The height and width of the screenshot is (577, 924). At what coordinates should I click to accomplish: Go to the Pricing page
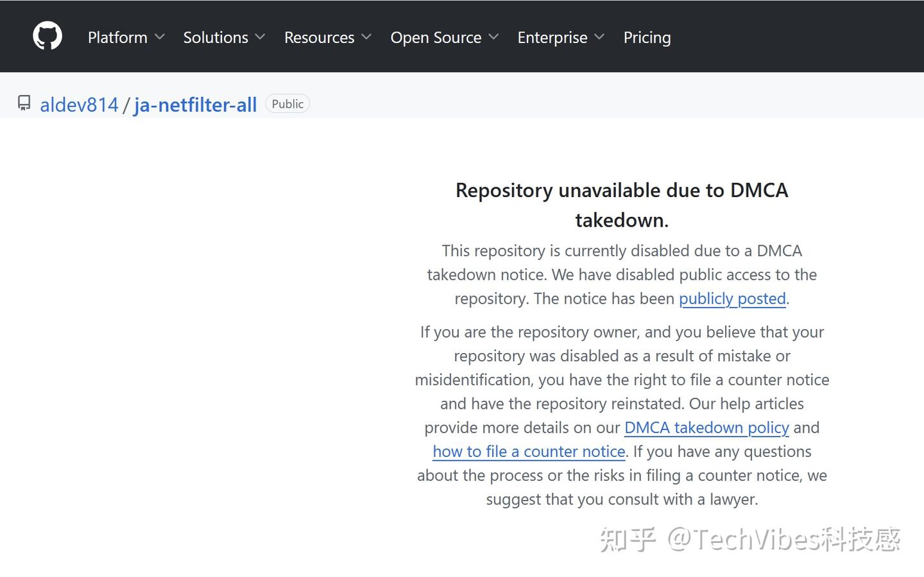tap(647, 37)
